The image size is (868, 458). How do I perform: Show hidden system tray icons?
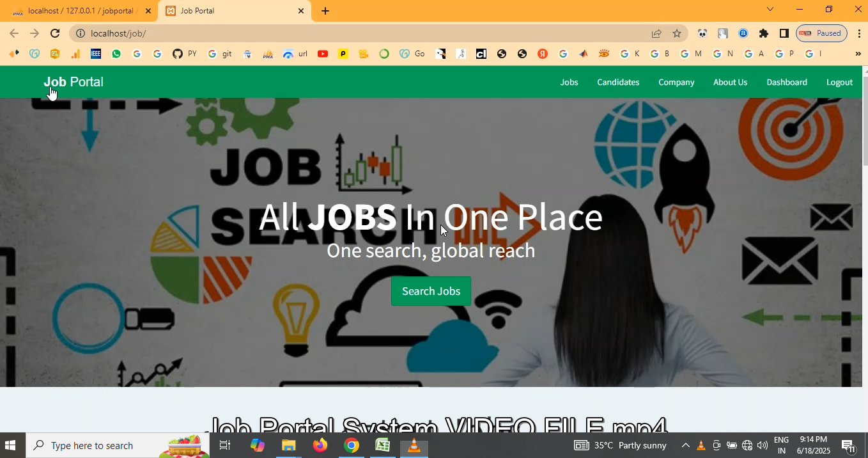tap(685, 445)
